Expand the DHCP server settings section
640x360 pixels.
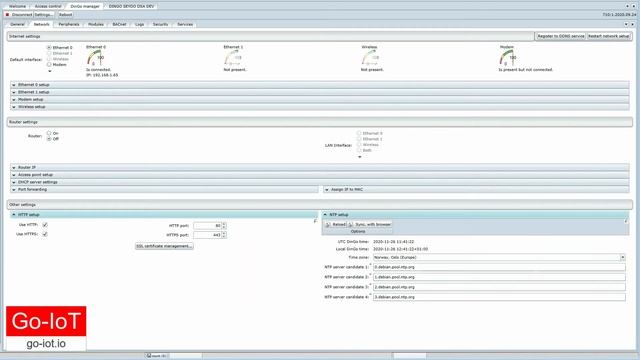tap(320, 182)
